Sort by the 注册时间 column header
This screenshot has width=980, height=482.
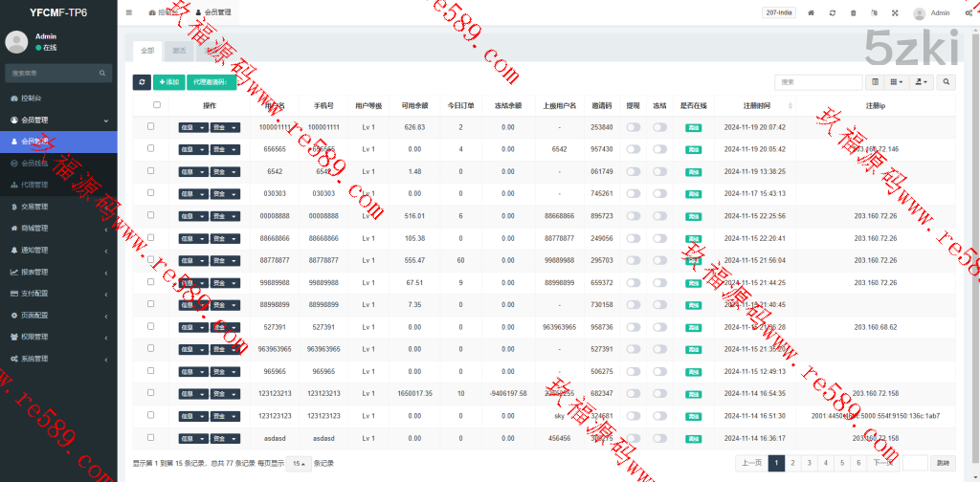coord(755,105)
